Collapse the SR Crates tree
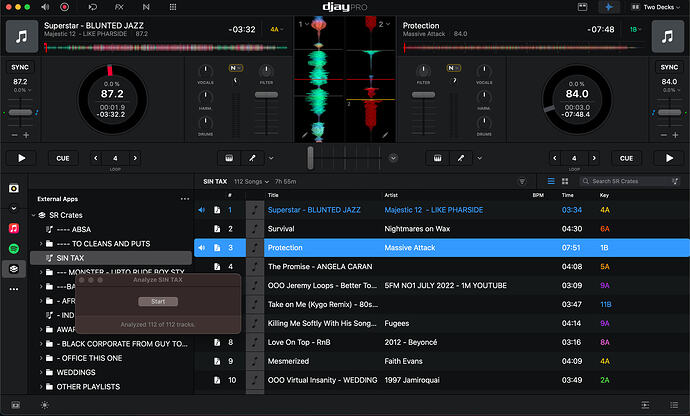The image size is (690, 416). click(x=33, y=215)
